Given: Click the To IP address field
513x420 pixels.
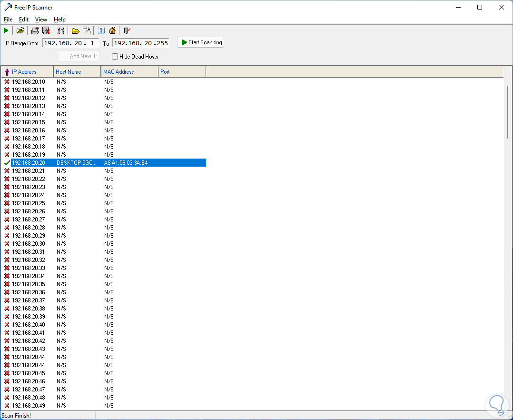Looking at the screenshot, I should (141, 43).
